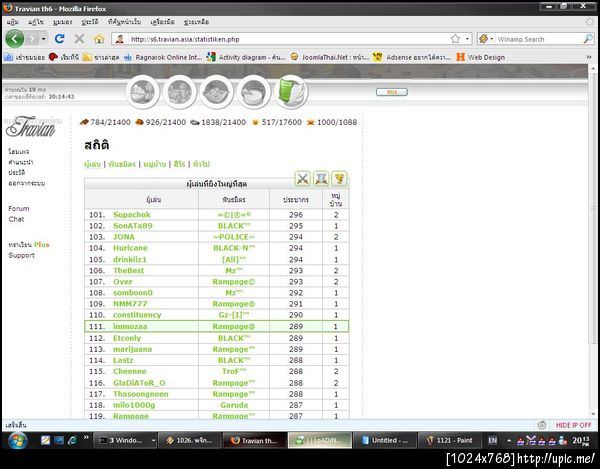
Task: Bookmark this page with the star icon
Action: pos(455,39)
